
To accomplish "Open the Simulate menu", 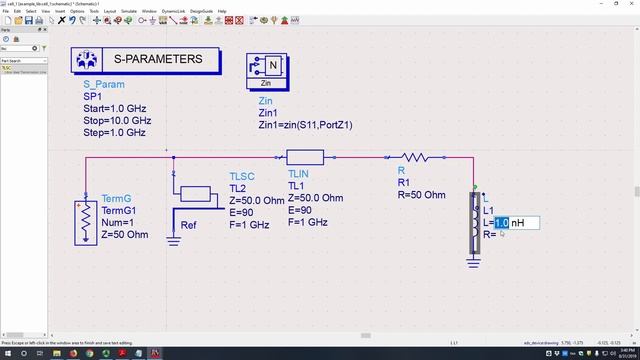I will coord(129,11).
